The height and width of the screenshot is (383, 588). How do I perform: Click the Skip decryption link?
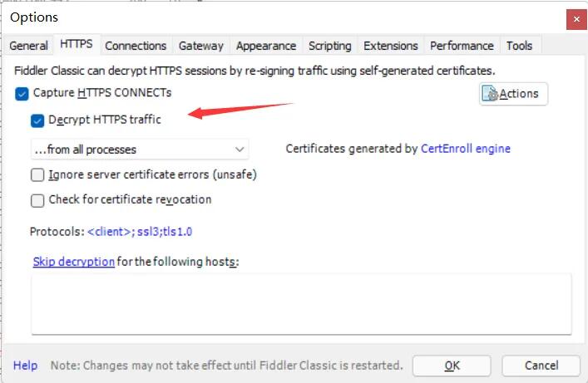(73, 262)
